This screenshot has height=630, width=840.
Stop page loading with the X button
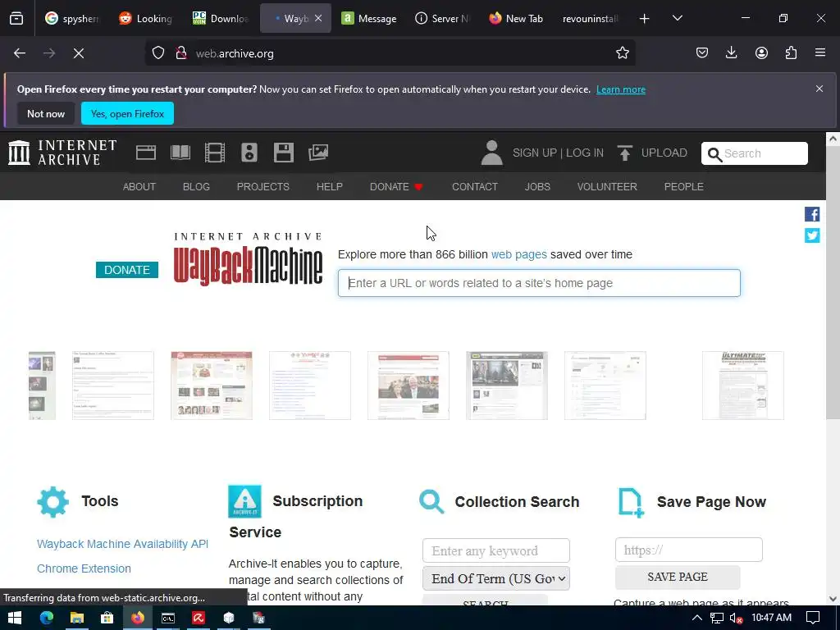coord(79,53)
